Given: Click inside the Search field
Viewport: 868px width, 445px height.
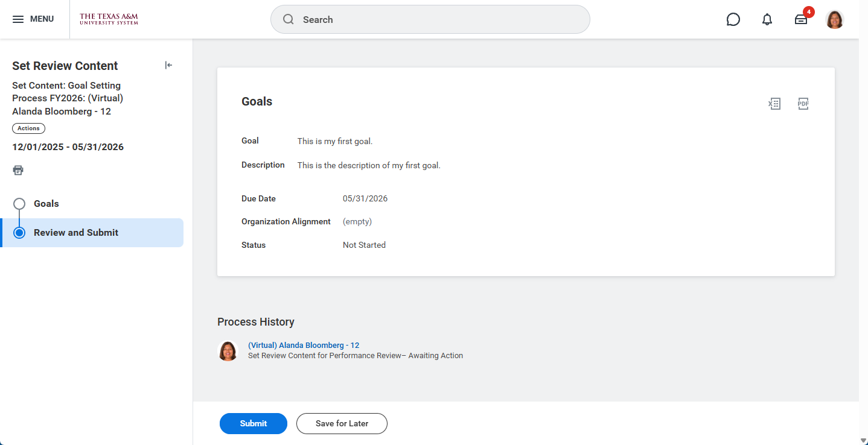Looking at the screenshot, I should pyautogui.click(x=430, y=19).
